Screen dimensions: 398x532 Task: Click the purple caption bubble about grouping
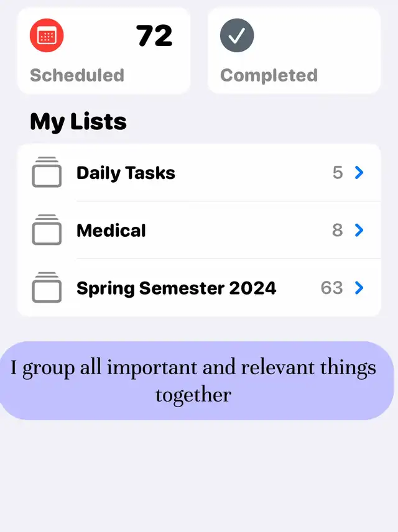197,381
